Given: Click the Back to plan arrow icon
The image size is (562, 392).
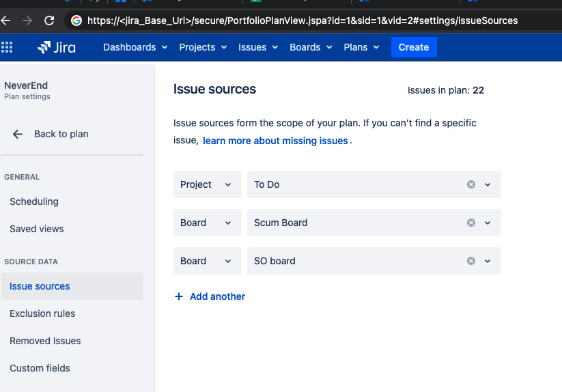Looking at the screenshot, I should pyautogui.click(x=18, y=134).
